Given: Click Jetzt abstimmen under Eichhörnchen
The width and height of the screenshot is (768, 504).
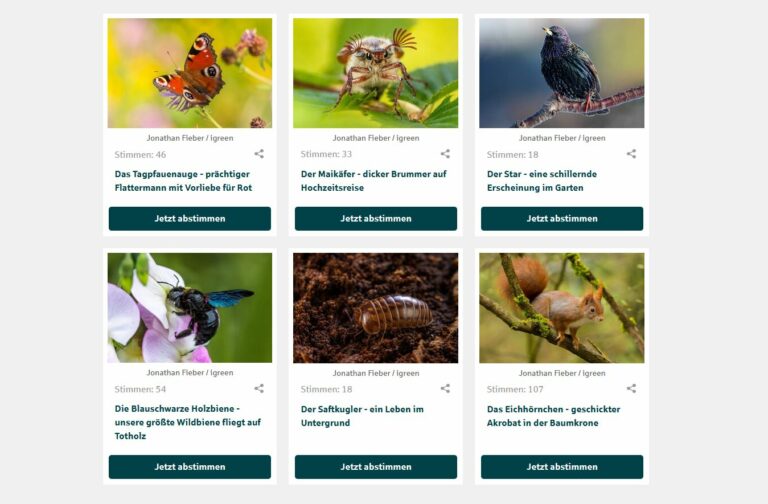Looking at the screenshot, I should (562, 467).
